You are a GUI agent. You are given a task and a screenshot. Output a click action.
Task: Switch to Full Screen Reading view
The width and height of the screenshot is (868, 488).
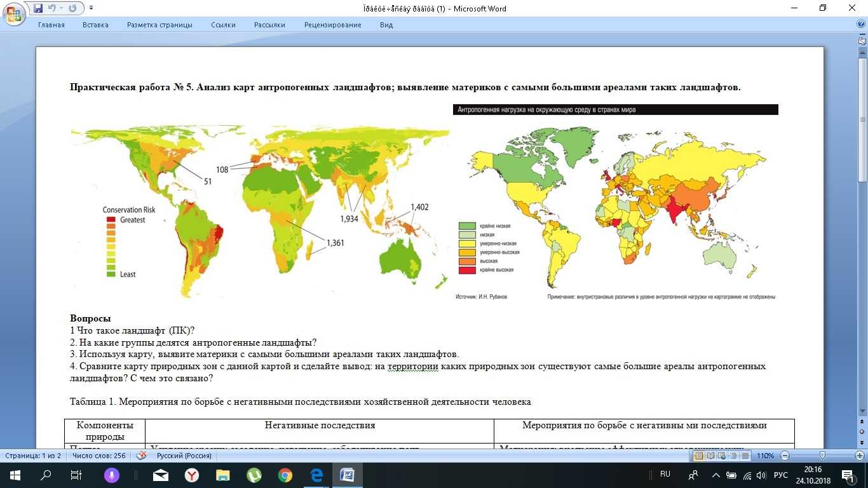711,456
